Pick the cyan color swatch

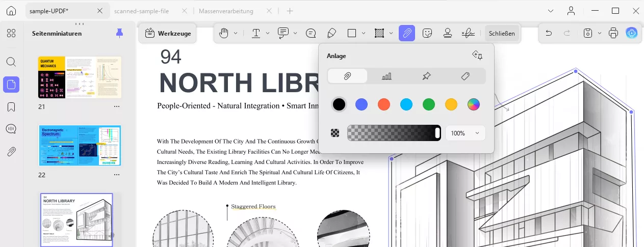click(x=406, y=104)
